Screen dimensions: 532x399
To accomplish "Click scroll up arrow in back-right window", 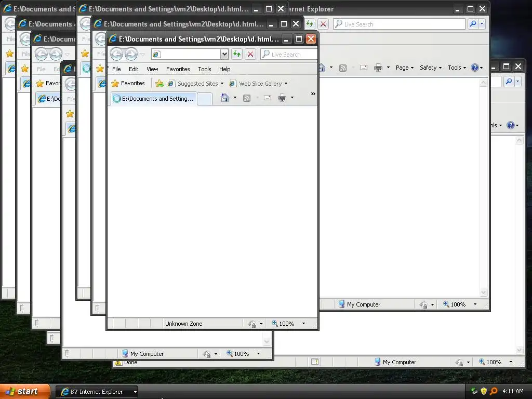I will (x=484, y=82).
